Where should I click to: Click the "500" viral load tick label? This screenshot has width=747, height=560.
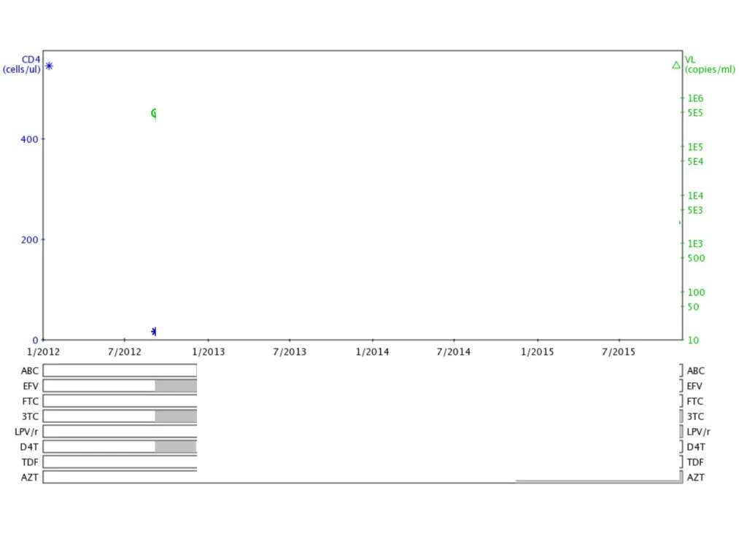tap(696, 258)
